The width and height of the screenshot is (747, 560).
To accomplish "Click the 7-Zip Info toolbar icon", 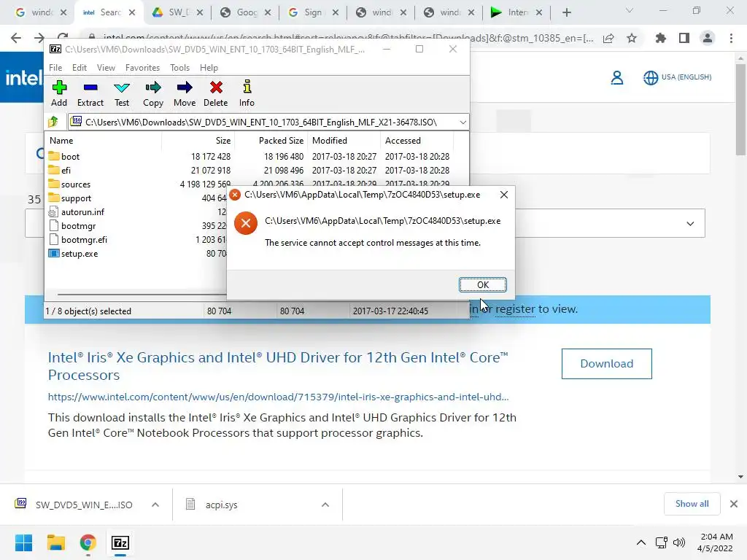I will pyautogui.click(x=247, y=93).
